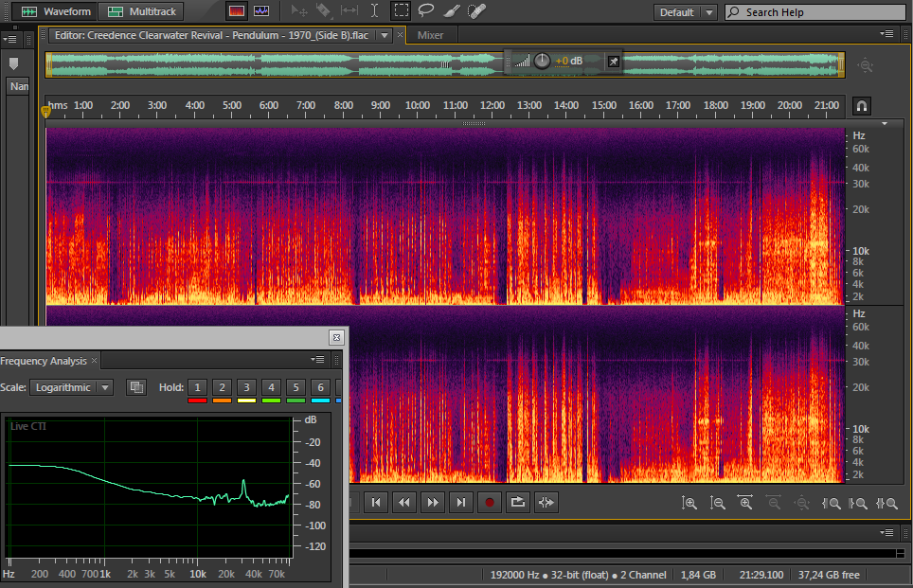
Task: Click the Rewind transport button
Action: tap(404, 503)
